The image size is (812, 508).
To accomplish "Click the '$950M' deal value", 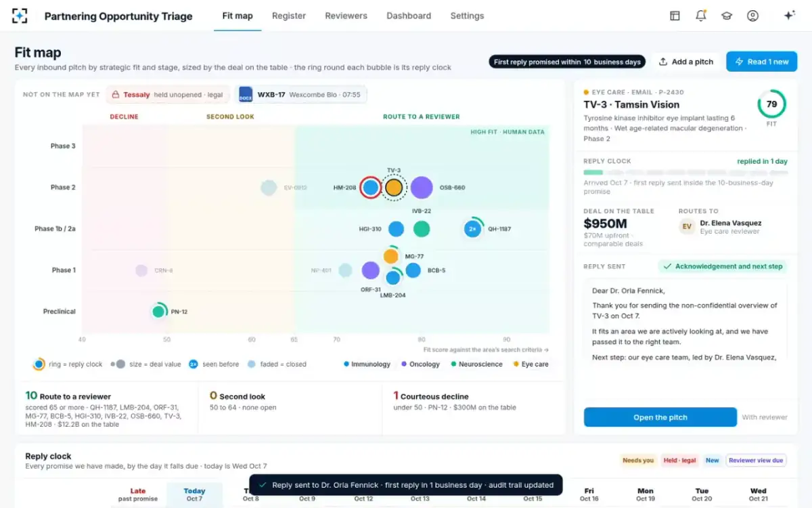I will [605, 224].
